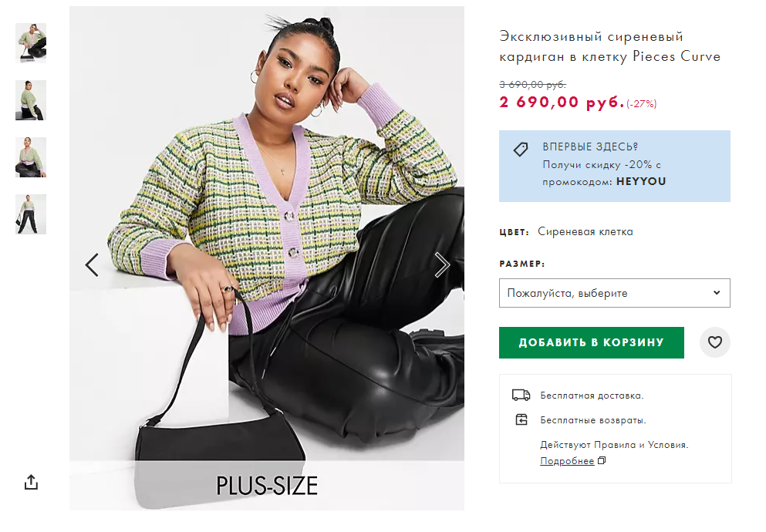The width and height of the screenshot is (766, 532).
Task: Select the third product thumbnail
Action: (x=31, y=157)
